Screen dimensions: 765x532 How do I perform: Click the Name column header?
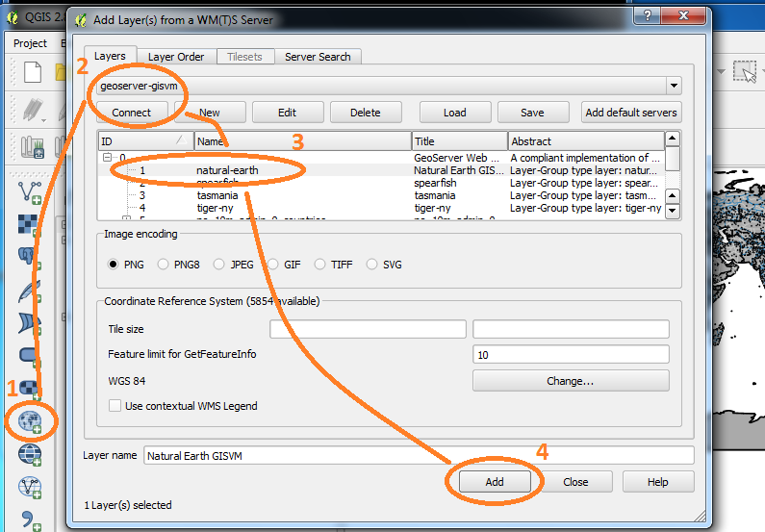click(303, 141)
